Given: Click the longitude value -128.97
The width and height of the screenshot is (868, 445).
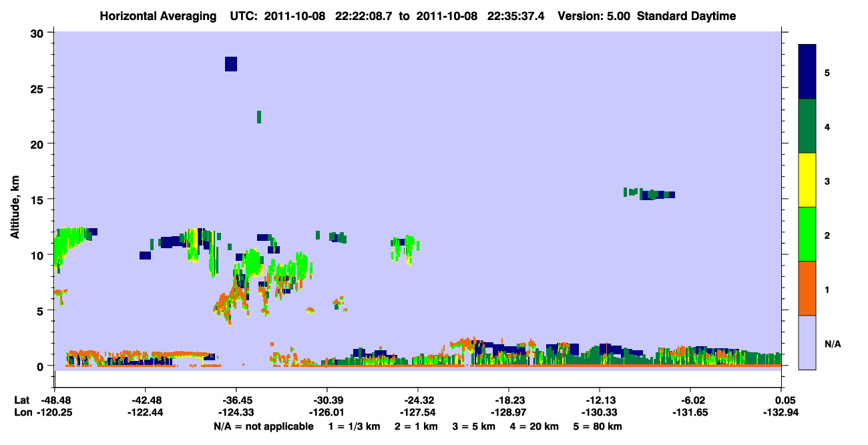Looking at the screenshot, I should point(509,412).
